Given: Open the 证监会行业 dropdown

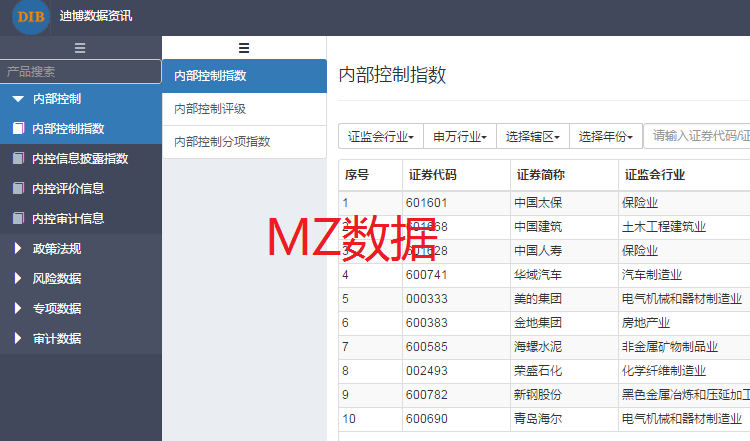Looking at the screenshot, I should pos(381,136).
